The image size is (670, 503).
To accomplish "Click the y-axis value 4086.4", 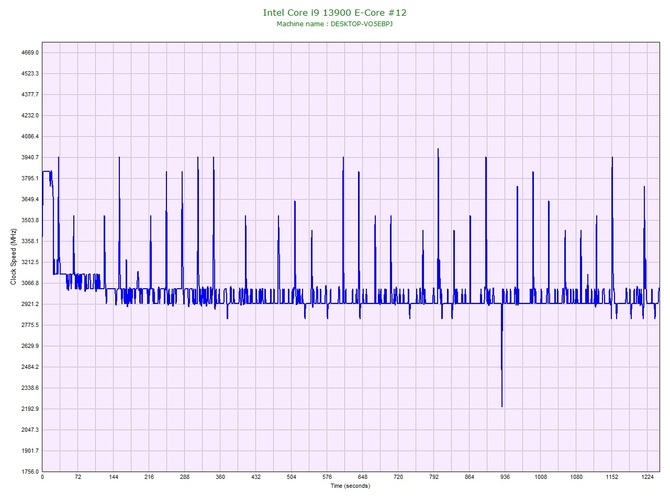I will click(30, 136).
